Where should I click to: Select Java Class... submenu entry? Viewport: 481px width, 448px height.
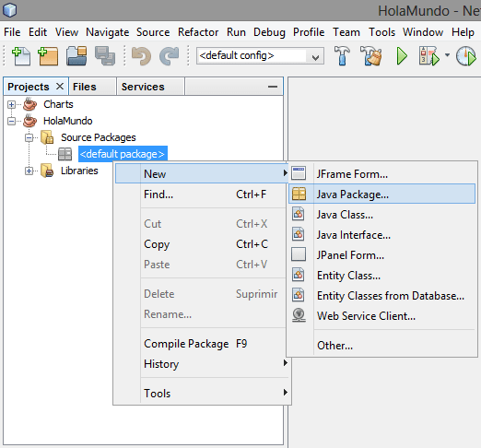pos(382,215)
